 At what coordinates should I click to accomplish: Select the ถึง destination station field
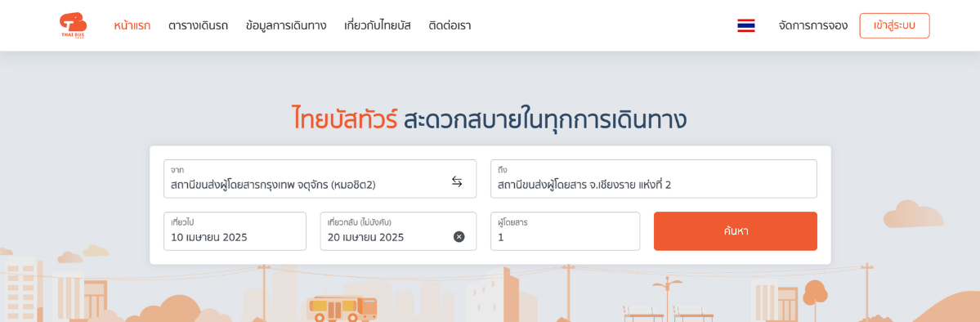pyautogui.click(x=654, y=179)
